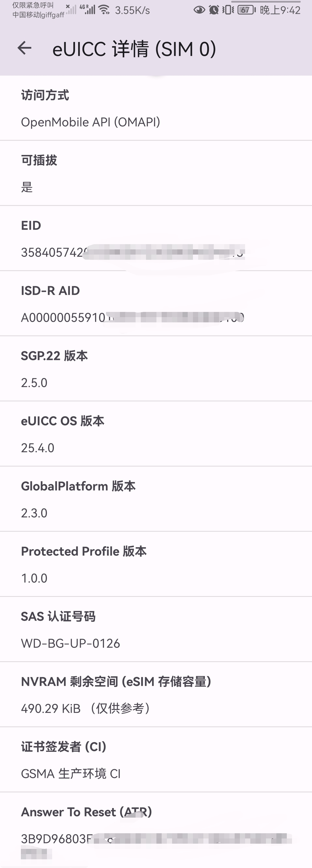Select the SGP.22 版本 2.5.0 entry

click(156, 369)
